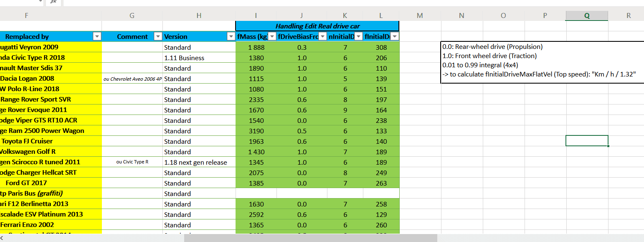Select column H header

pyautogui.click(x=199, y=16)
